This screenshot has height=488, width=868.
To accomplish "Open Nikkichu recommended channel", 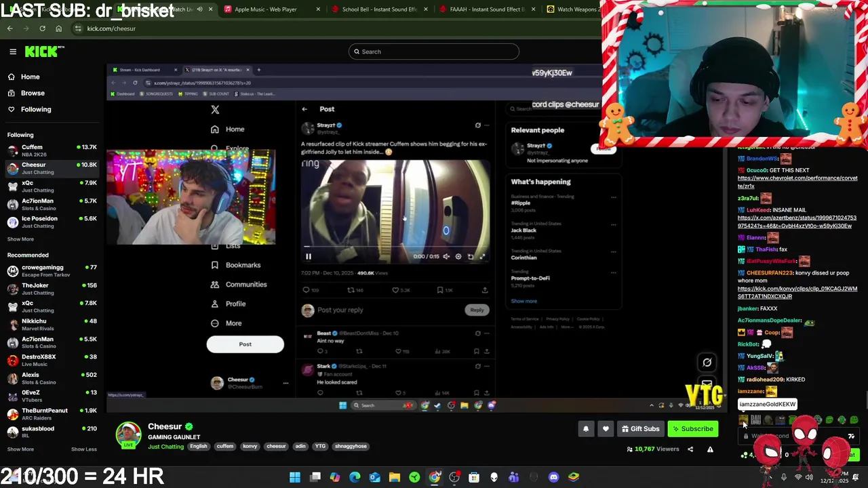I will [52, 324].
